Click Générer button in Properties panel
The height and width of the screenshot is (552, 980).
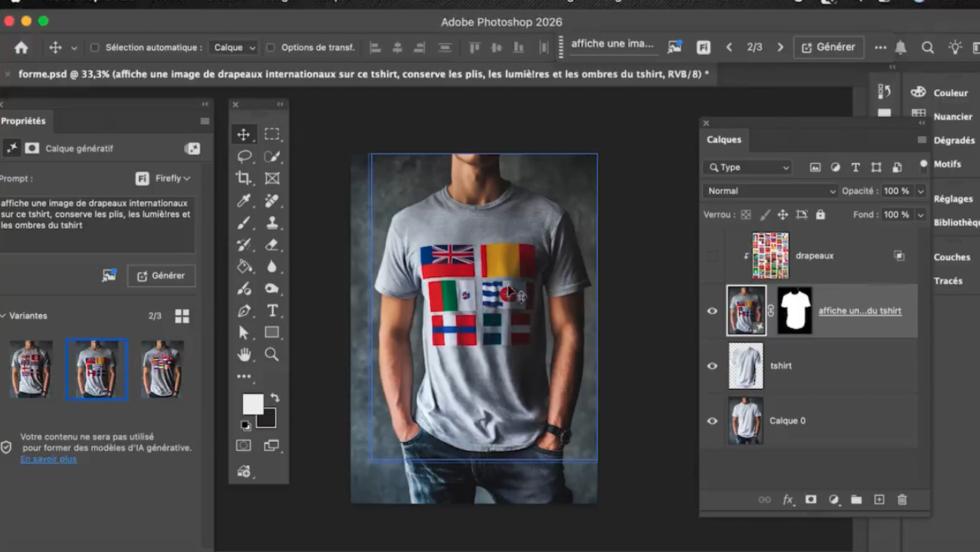pos(161,276)
